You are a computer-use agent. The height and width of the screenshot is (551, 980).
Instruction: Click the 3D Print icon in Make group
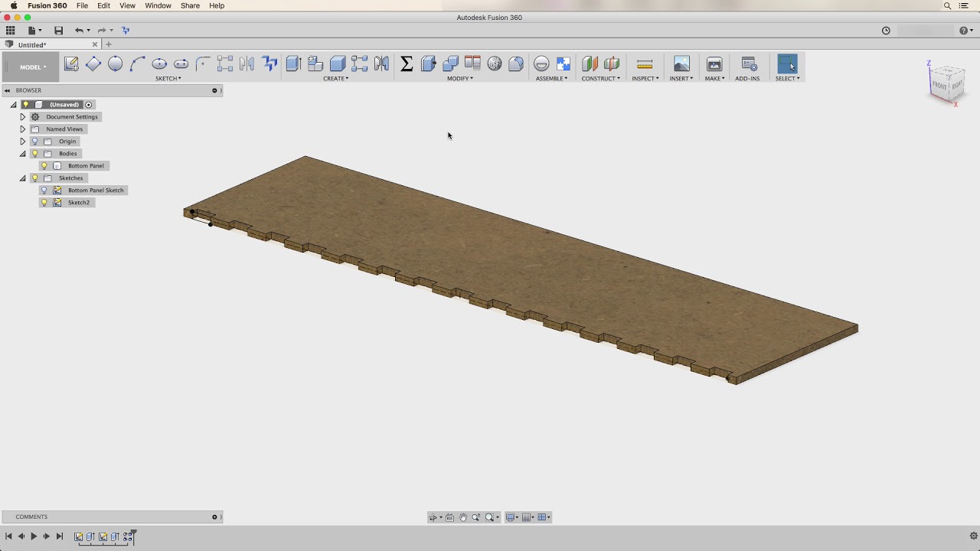(714, 64)
